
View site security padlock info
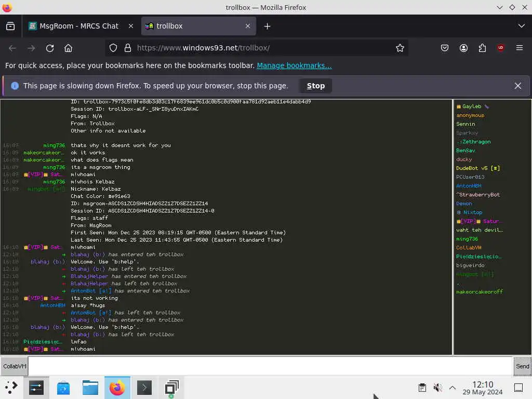click(128, 48)
